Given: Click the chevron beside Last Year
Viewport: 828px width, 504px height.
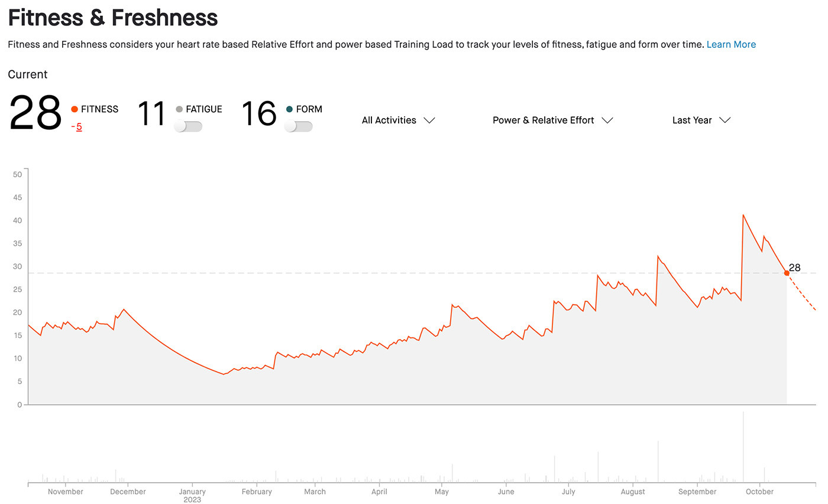Looking at the screenshot, I should [x=725, y=120].
